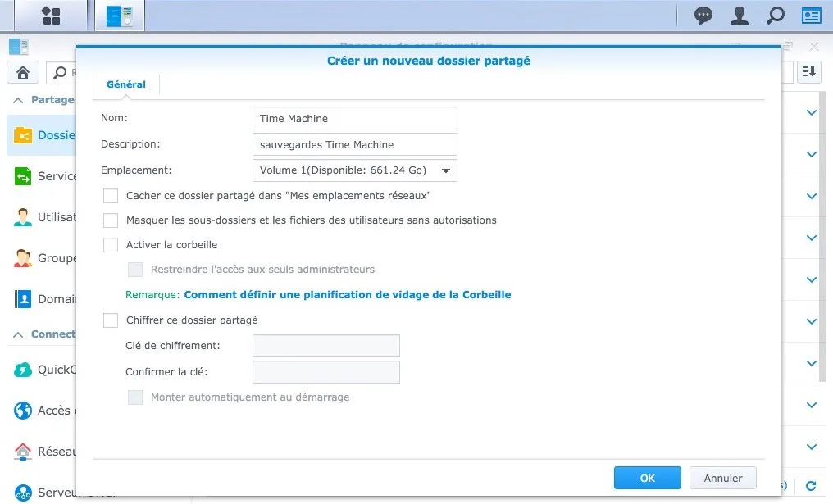Click the Control Panel home button
Screen dimensions: 833x504
pyautogui.click(x=22, y=72)
